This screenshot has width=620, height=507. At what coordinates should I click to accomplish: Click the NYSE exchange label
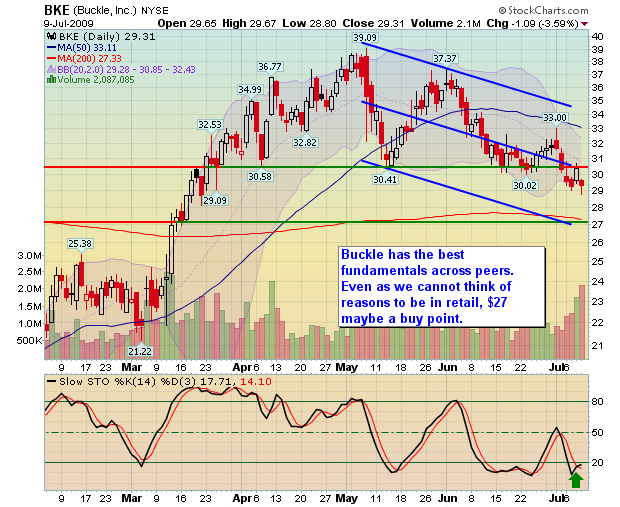click(155, 11)
